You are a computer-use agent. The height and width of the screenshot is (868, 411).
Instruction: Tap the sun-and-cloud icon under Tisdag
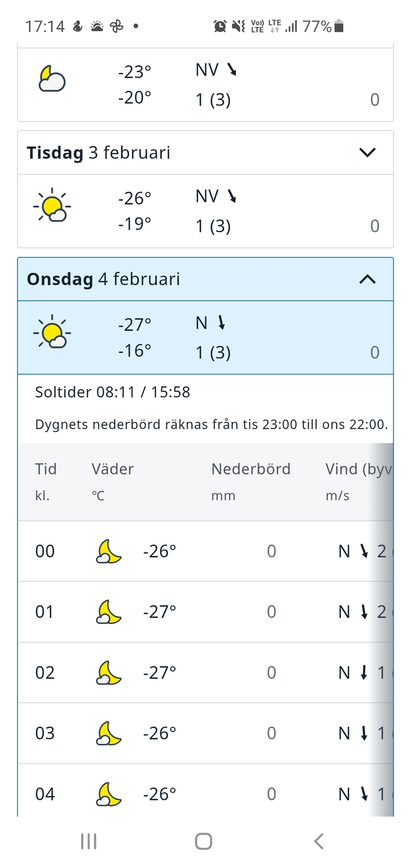(52, 205)
